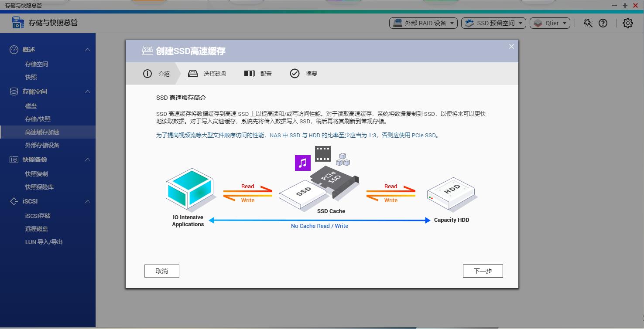Click the 概述 smiley section icon
Viewport: 644px width, 329px height.
tap(13, 49)
